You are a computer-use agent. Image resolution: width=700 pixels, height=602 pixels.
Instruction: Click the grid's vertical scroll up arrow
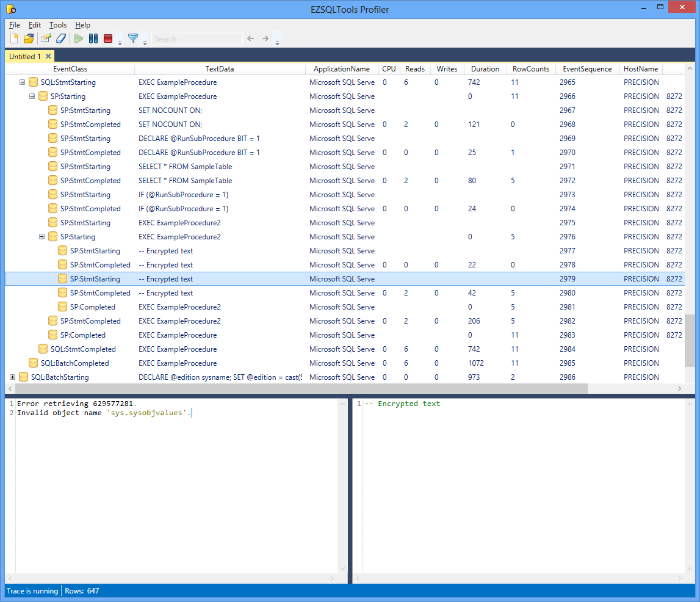click(x=690, y=69)
